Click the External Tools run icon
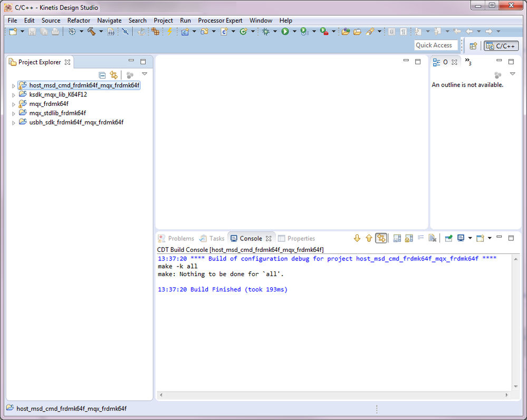Image resolution: width=527 pixels, height=420 pixels. pos(324,32)
